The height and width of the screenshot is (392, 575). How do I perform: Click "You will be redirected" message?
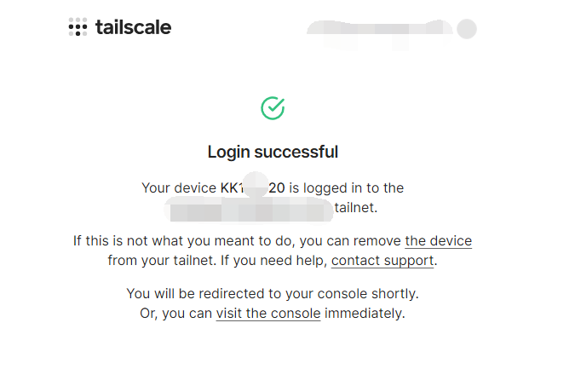[x=273, y=294]
